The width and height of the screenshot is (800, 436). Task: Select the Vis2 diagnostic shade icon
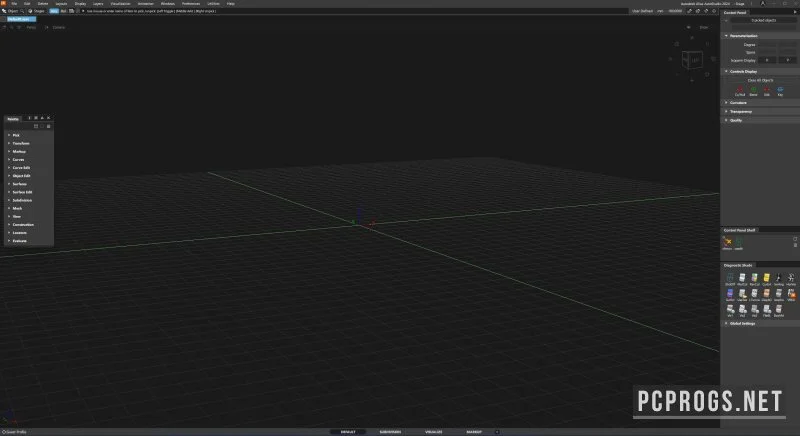pos(742,311)
